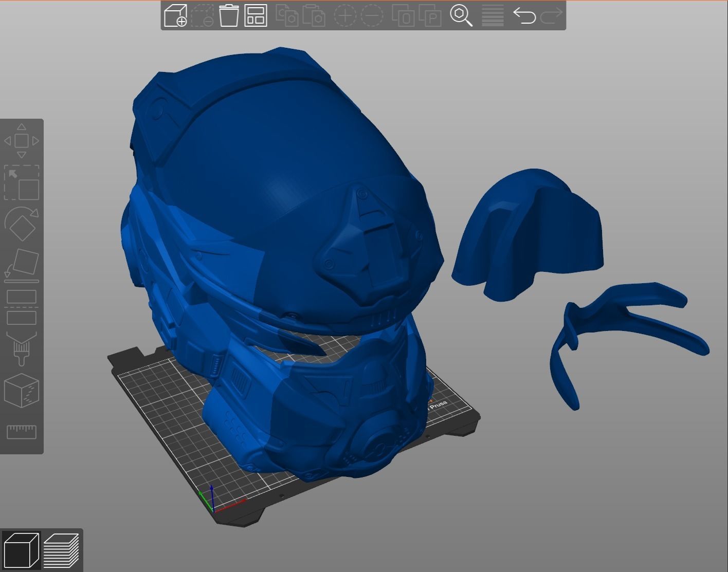Click the Paste icon in top toolbar
Image resolution: width=728 pixels, height=572 pixels.
coord(314,15)
